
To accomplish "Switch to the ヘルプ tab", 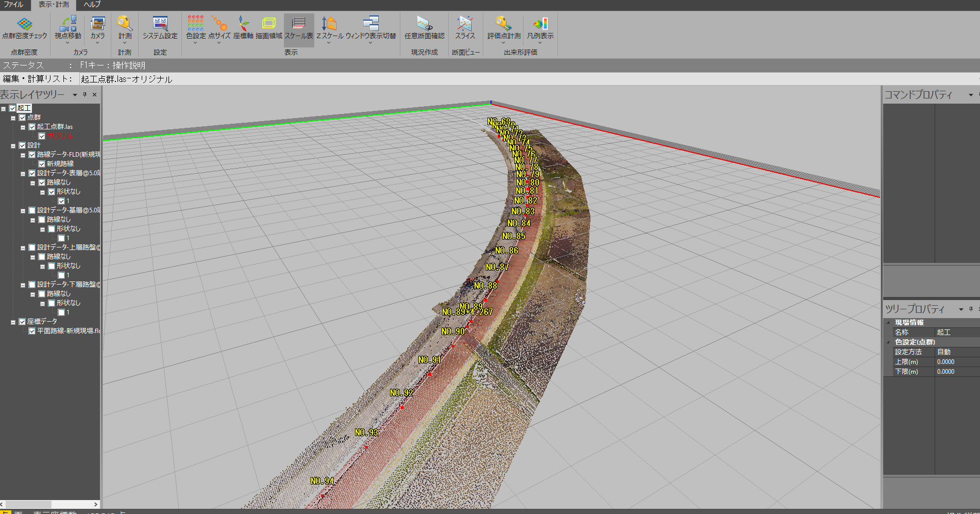I will pos(92,5).
